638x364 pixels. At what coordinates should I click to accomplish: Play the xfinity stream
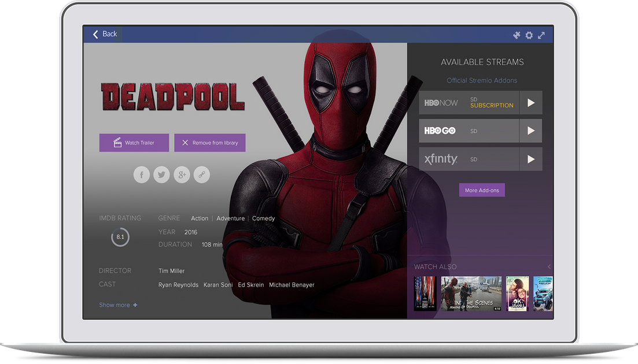click(x=530, y=159)
